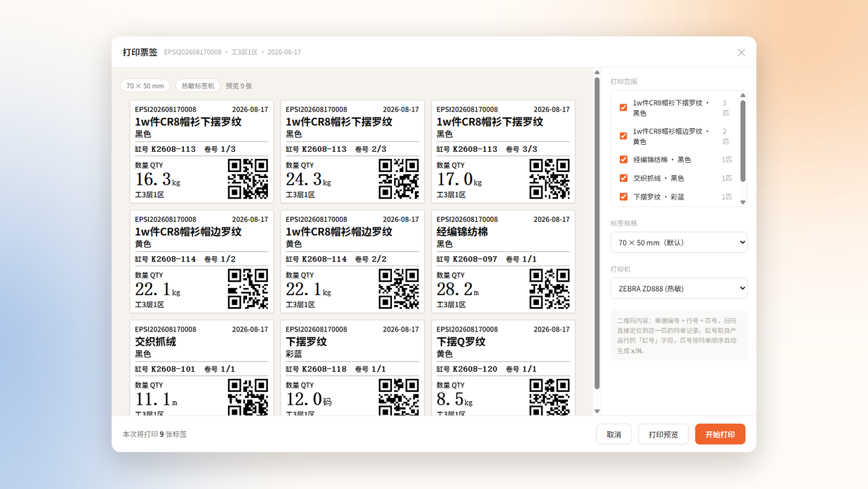Image resolution: width=868 pixels, height=489 pixels.
Task: Click the 28.2 m quantity value
Action: click(458, 289)
